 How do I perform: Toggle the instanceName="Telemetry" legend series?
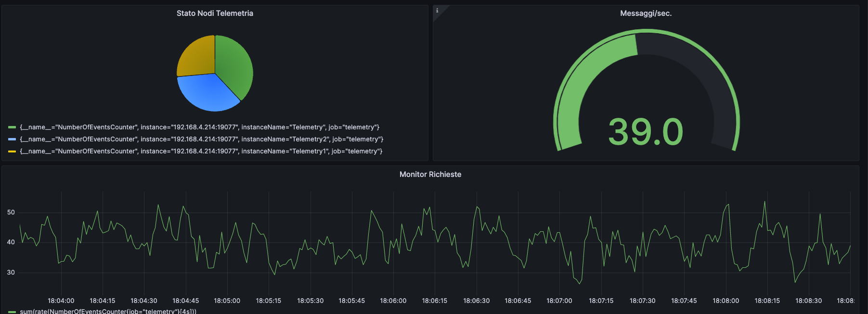199,127
